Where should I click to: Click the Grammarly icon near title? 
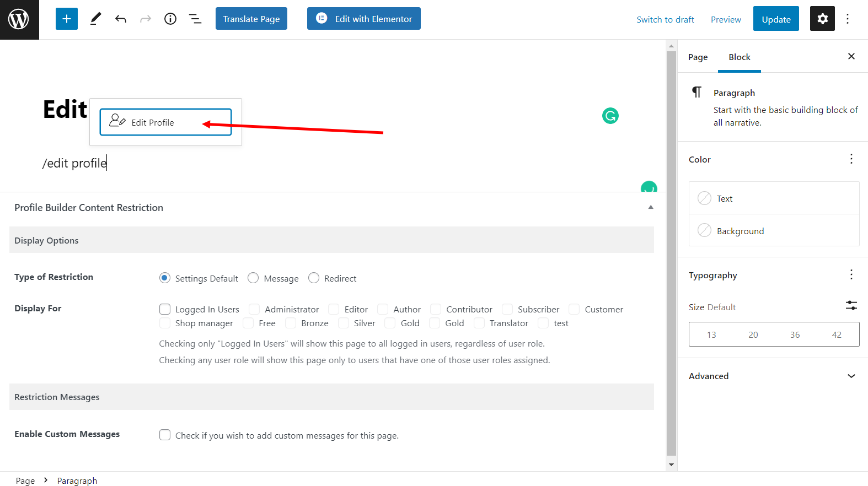610,116
